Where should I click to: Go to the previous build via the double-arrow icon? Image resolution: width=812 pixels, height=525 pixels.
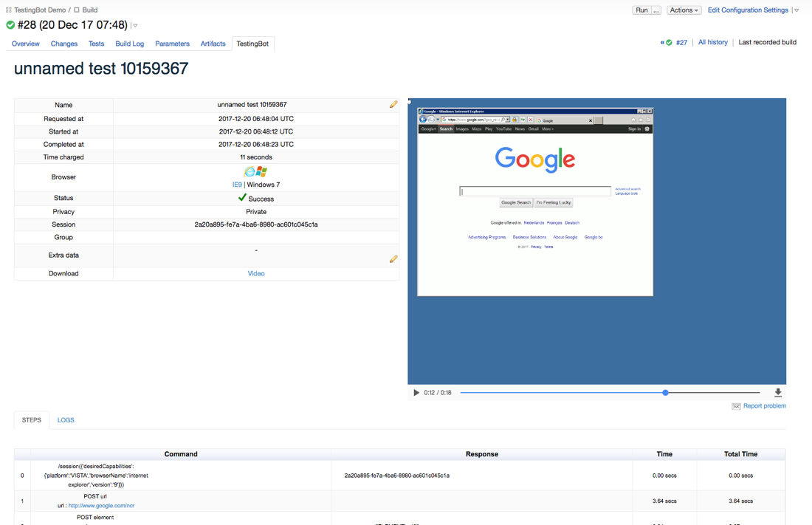click(x=662, y=43)
